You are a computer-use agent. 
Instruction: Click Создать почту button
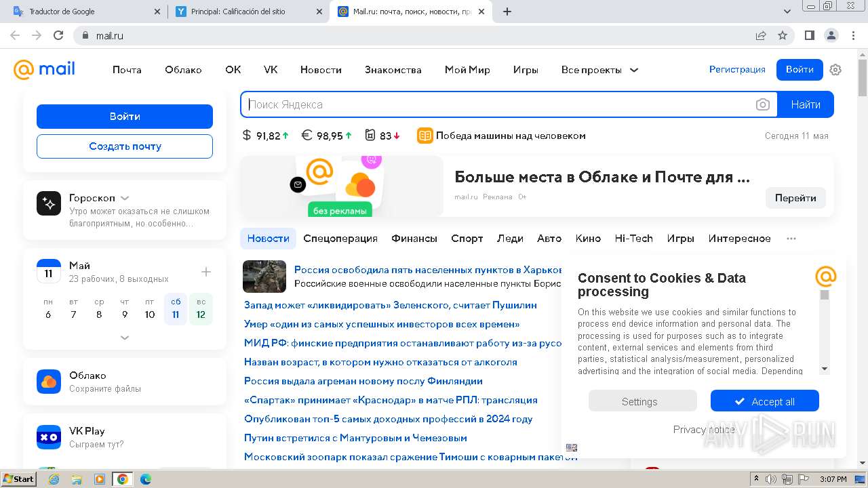point(125,146)
